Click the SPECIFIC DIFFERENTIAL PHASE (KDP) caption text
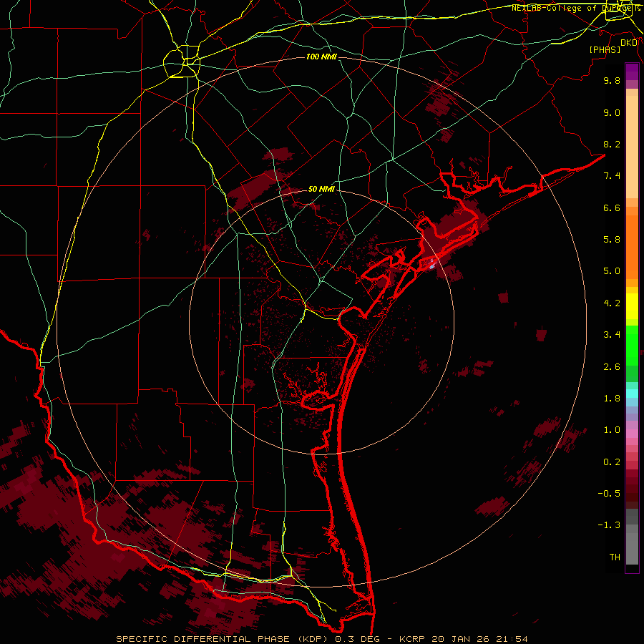This screenshot has width=644, height=644. [223, 639]
